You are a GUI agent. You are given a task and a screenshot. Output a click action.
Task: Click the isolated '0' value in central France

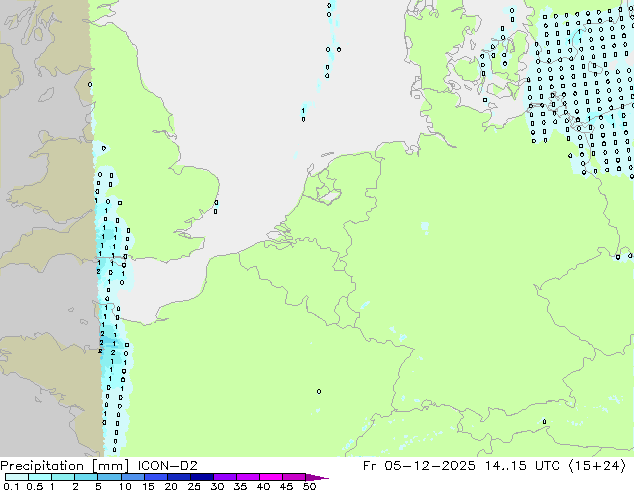click(319, 391)
